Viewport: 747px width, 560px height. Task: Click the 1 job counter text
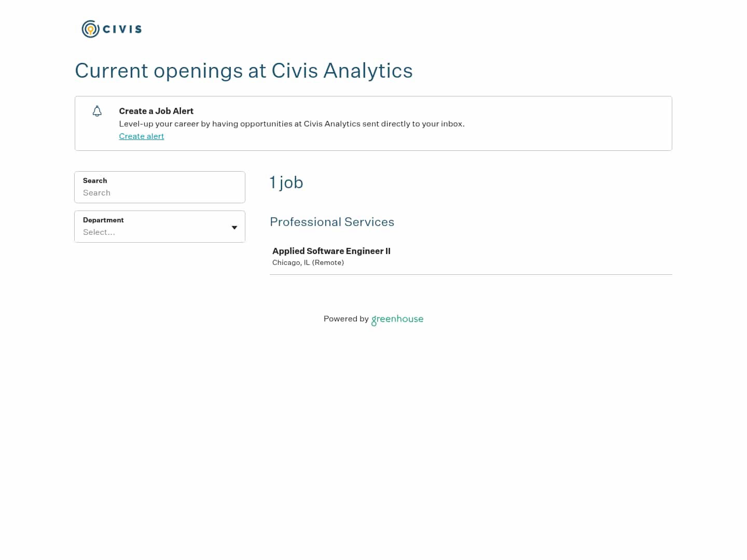(x=286, y=183)
